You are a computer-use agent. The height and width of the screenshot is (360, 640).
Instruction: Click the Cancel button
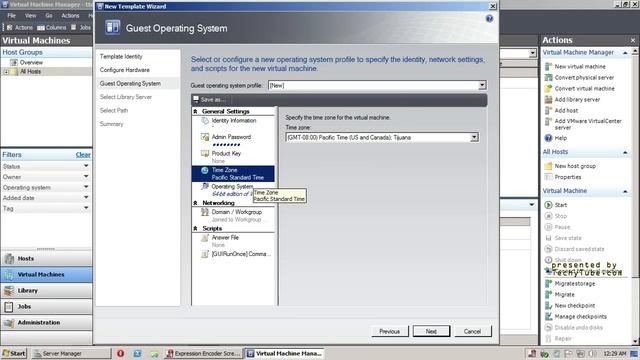coord(473,331)
